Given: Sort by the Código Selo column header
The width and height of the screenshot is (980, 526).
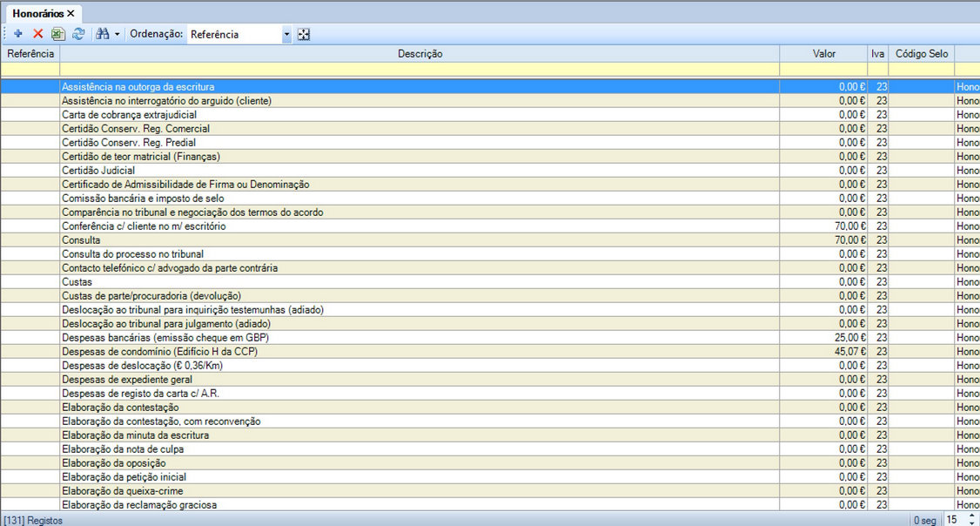Looking at the screenshot, I should [921, 54].
